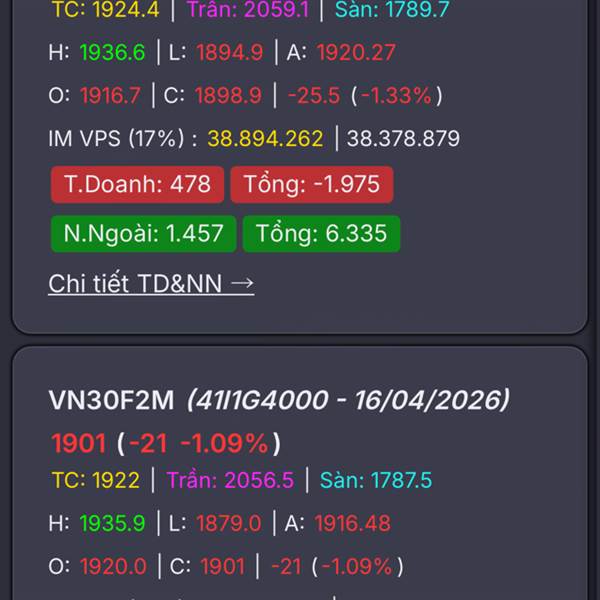Screen dimensions: 600x600
Task: Tap the VN30F2M open price 1920.0
Action: (x=113, y=566)
